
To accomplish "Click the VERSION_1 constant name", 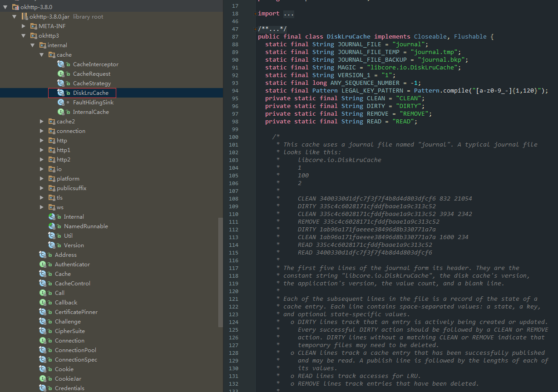I will pos(354,75).
